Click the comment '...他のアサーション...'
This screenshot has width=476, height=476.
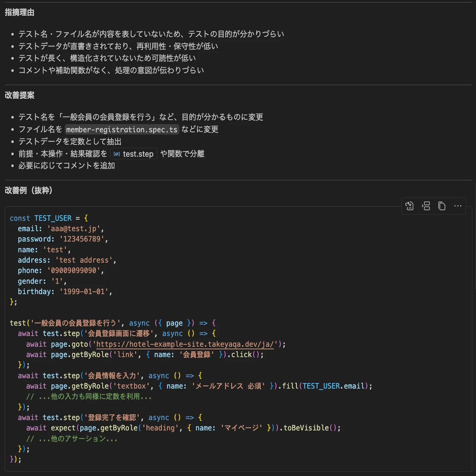(72, 439)
